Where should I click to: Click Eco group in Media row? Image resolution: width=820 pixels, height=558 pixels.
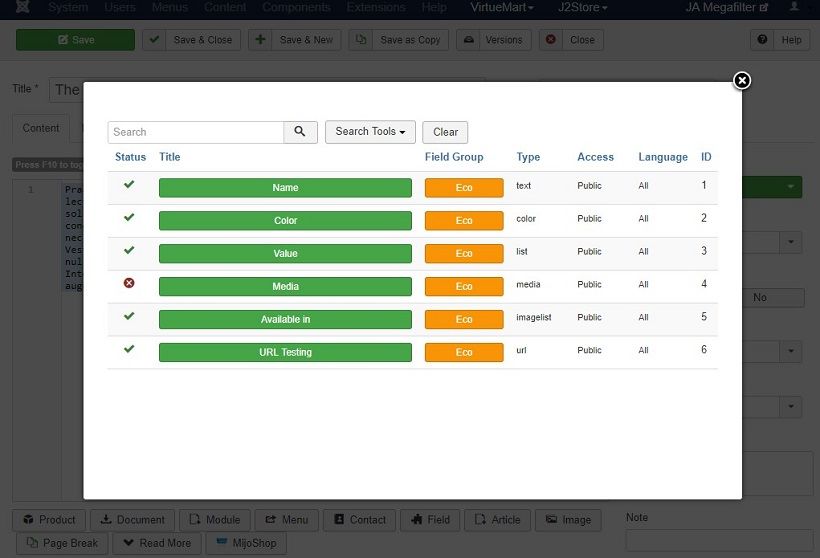click(464, 287)
